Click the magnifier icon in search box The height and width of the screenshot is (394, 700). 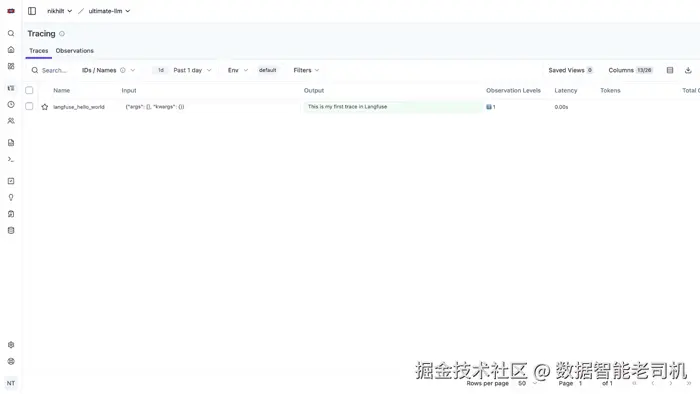click(x=35, y=70)
